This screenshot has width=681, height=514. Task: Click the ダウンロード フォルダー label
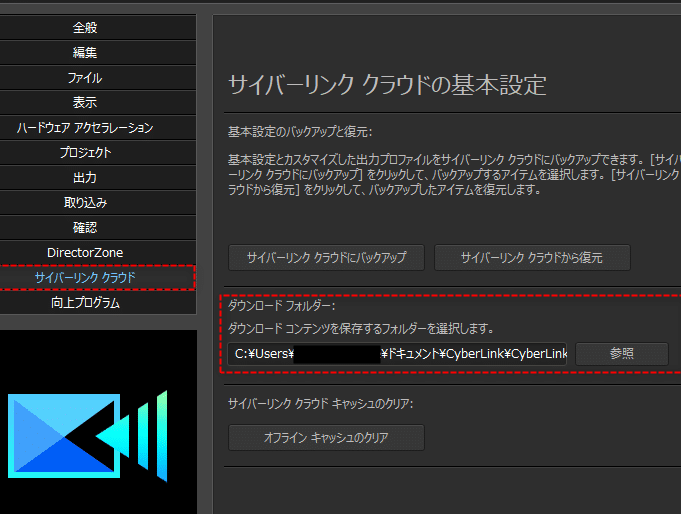click(281, 306)
